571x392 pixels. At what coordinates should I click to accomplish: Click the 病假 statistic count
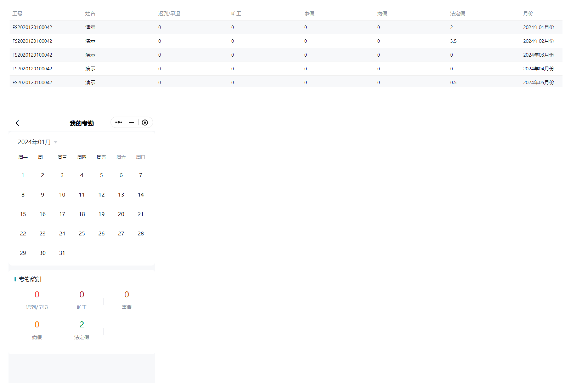pos(37,325)
